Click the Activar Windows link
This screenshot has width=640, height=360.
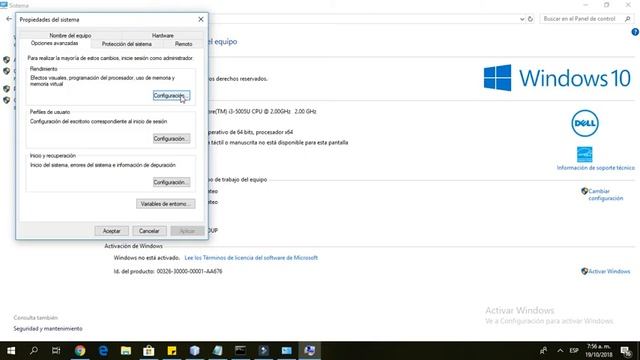609,271
